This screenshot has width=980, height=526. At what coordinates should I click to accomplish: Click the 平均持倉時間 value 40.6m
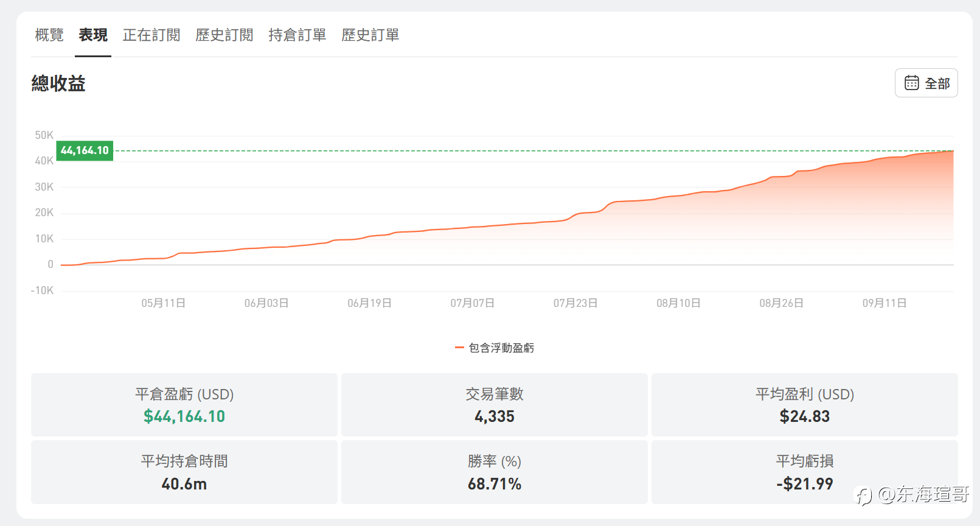pos(184,484)
